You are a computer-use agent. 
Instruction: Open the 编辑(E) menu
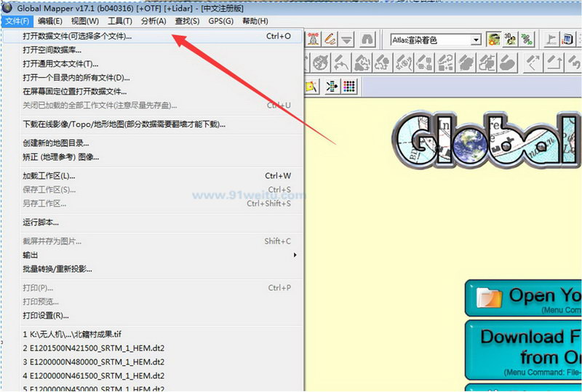coord(49,21)
